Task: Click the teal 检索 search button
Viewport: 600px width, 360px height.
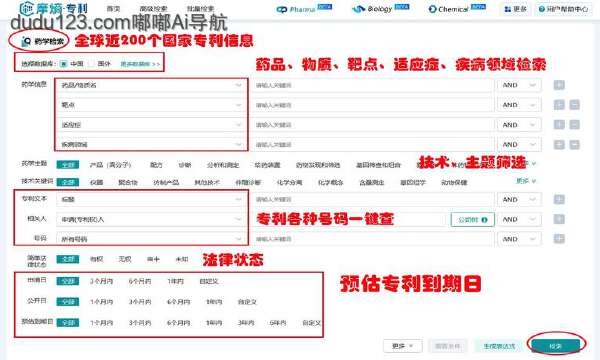Action: [555, 346]
